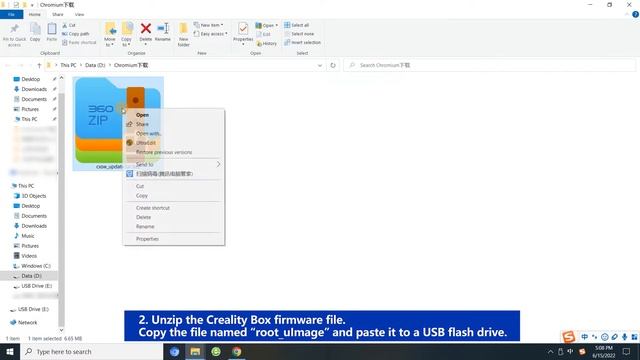Click the Refresh button near address bar

[x=333, y=65]
